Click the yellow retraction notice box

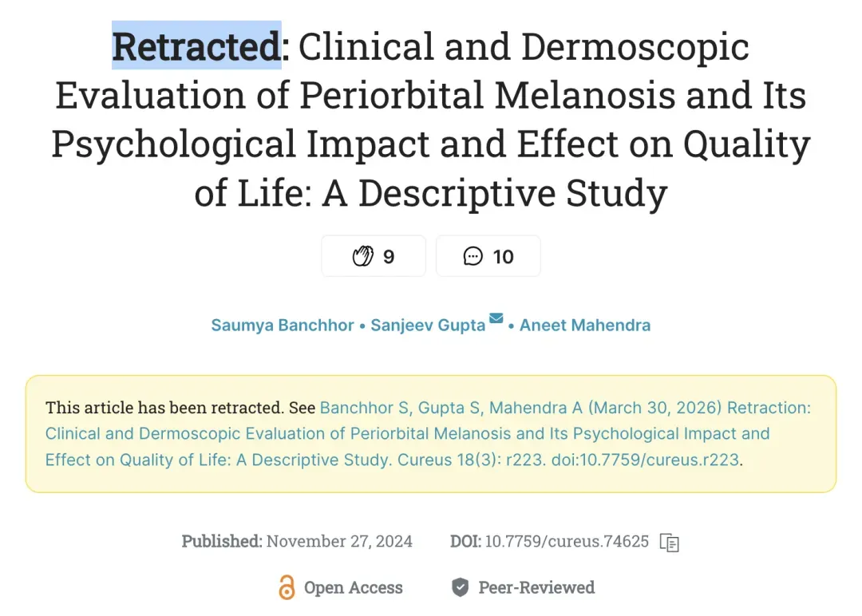coord(431,433)
